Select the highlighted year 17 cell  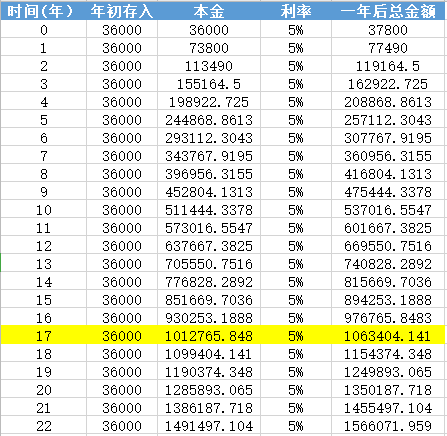43,336
